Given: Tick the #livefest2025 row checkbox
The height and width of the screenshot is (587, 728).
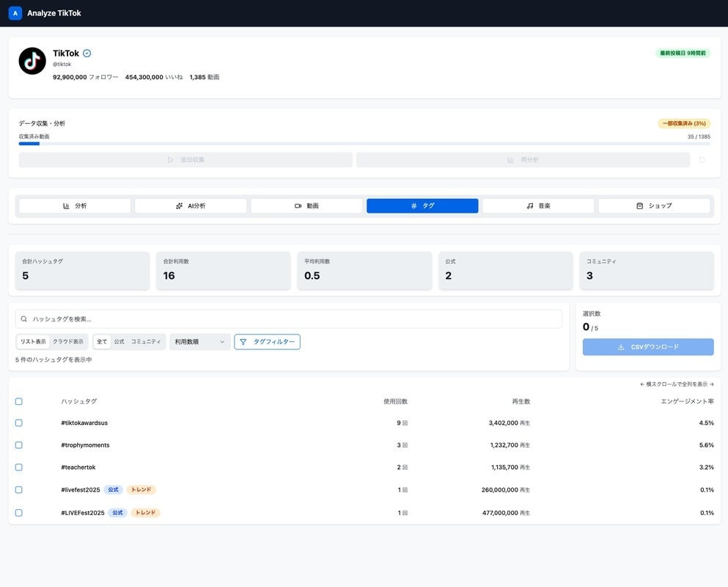Looking at the screenshot, I should point(18,490).
